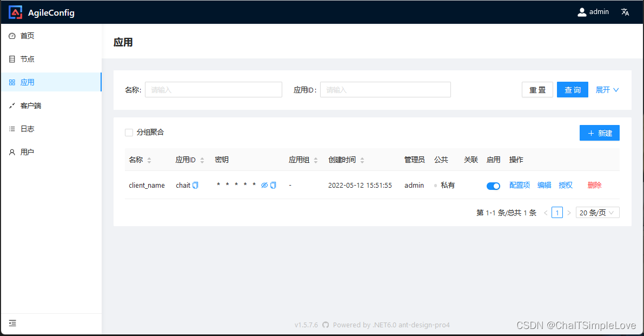Click the 新建 button to create an app
This screenshot has width=644, height=336.
point(599,133)
